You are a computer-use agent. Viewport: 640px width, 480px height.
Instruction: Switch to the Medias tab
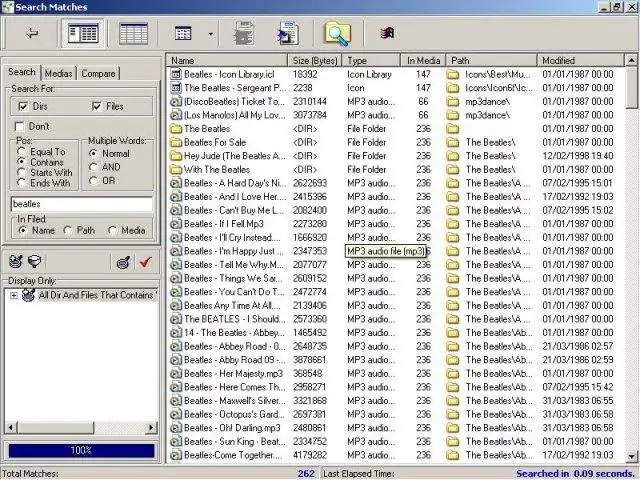point(58,73)
